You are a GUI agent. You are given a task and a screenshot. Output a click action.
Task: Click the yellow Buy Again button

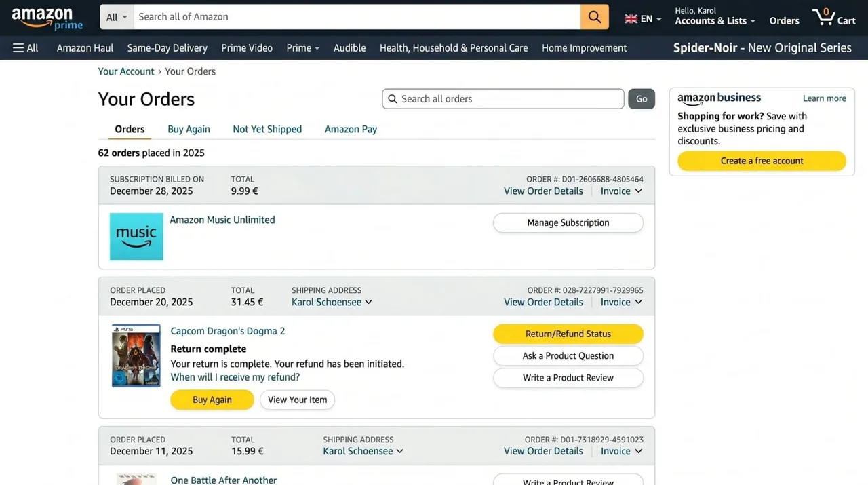pos(212,400)
